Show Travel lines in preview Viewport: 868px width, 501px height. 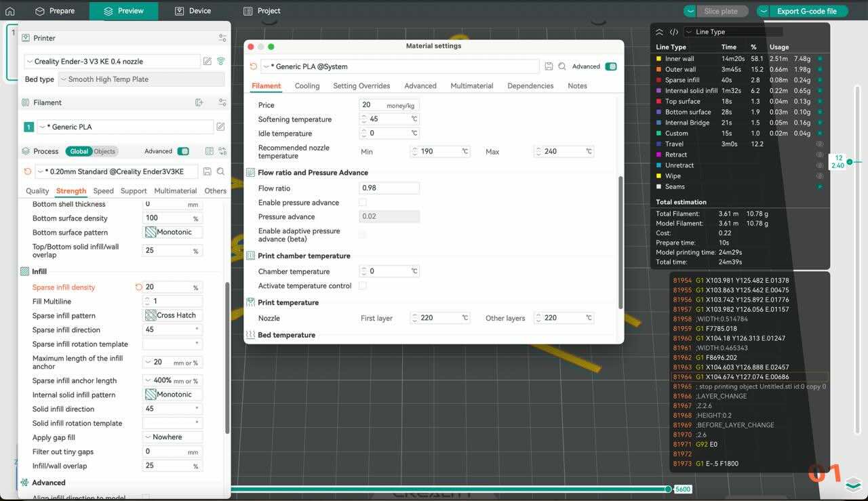point(819,144)
